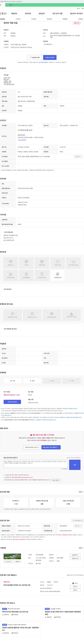This screenshot has width=84, height=644.
Task: Send the recruiter question with 전송
Action: 75,465
